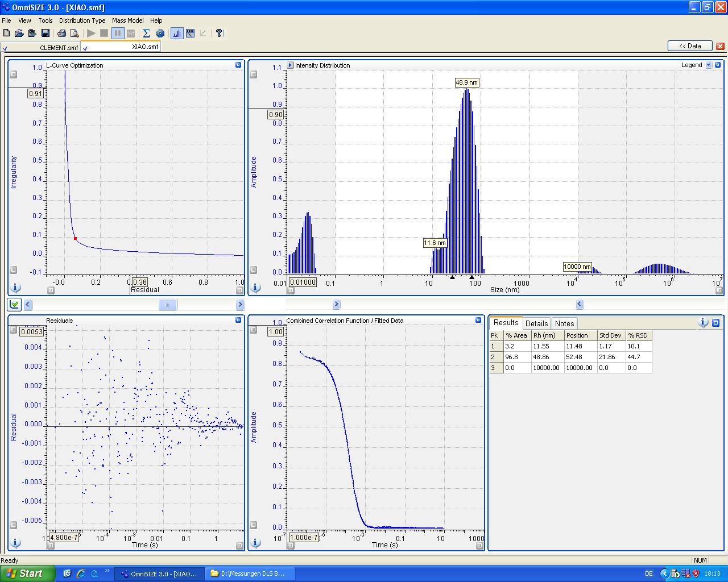The height and width of the screenshot is (582, 728).
Task: Toggle the L-curve auto-optimize check button
Action: click(14, 305)
